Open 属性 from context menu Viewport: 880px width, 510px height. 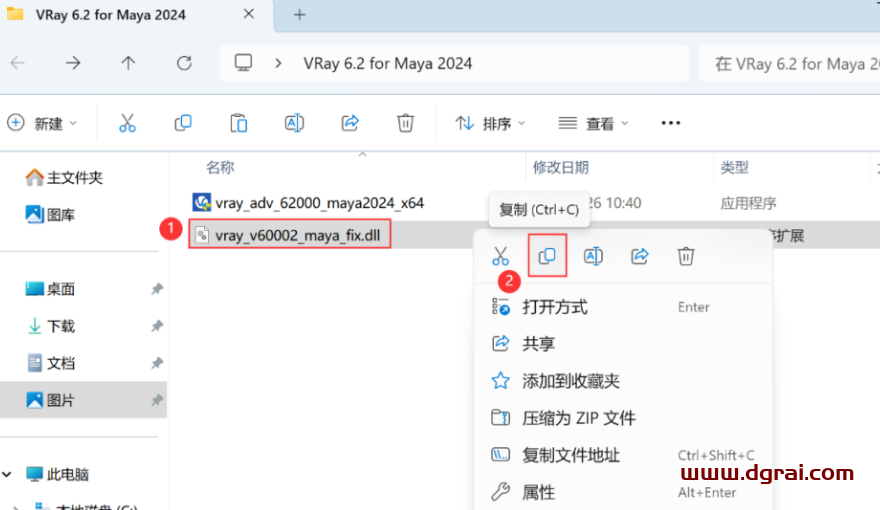click(x=623, y=492)
